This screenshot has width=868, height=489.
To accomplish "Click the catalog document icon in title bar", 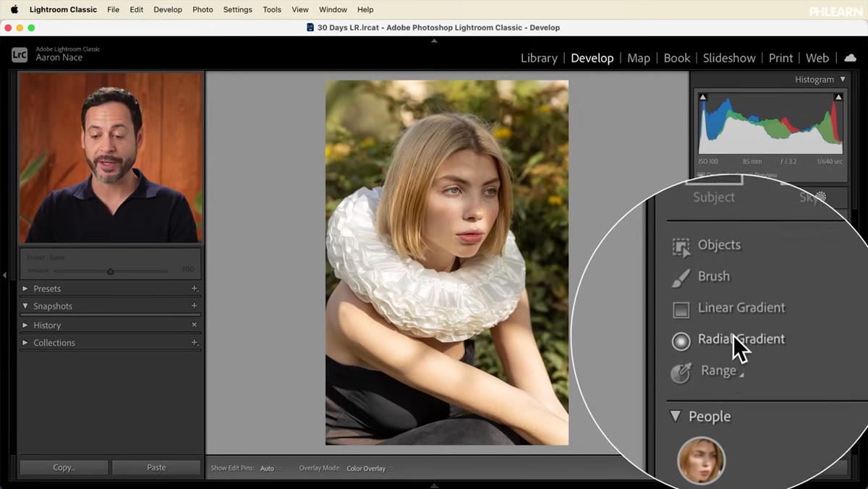I will pos(310,27).
